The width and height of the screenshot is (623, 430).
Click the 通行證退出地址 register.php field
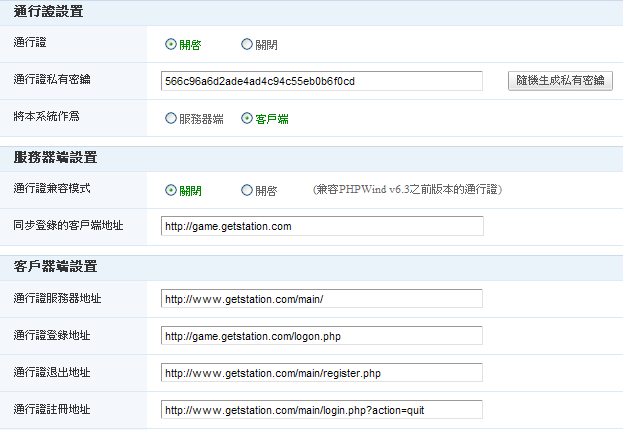tap(322, 373)
